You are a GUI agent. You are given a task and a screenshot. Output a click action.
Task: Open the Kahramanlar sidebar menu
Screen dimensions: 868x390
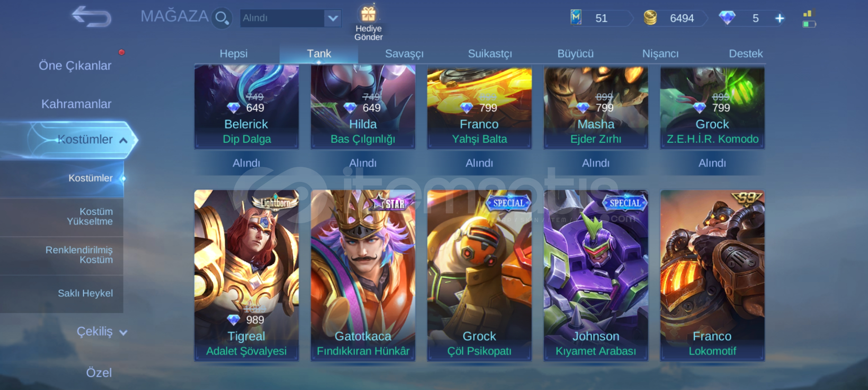(76, 104)
